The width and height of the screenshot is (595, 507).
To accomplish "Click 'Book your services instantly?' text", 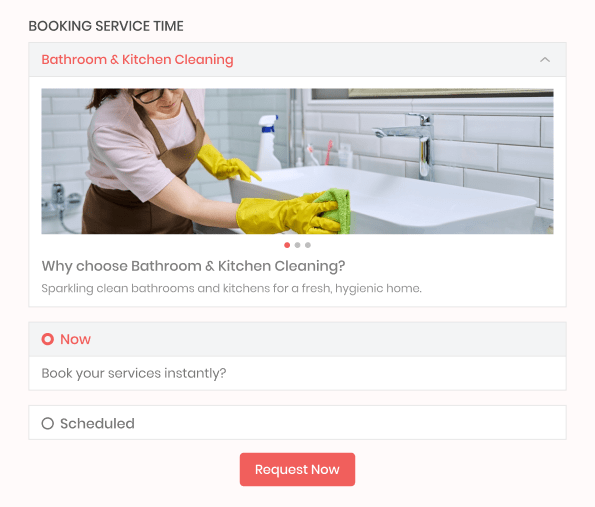I will 134,373.
